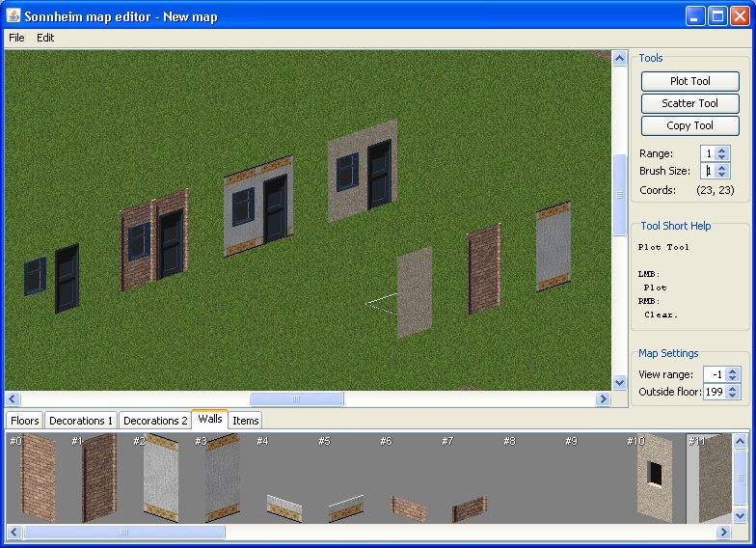Switch to the Floors tab
The height and width of the screenshot is (548, 756).
pyautogui.click(x=25, y=421)
